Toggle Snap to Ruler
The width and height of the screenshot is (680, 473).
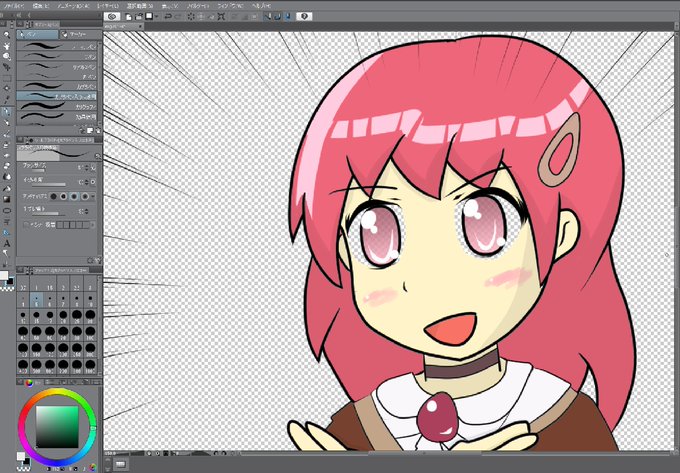coord(268,16)
